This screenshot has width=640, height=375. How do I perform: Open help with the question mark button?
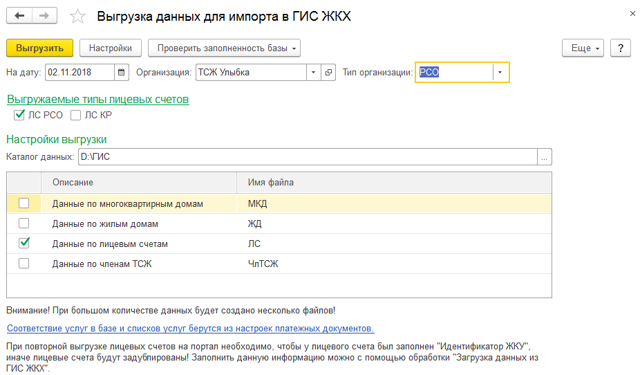620,48
